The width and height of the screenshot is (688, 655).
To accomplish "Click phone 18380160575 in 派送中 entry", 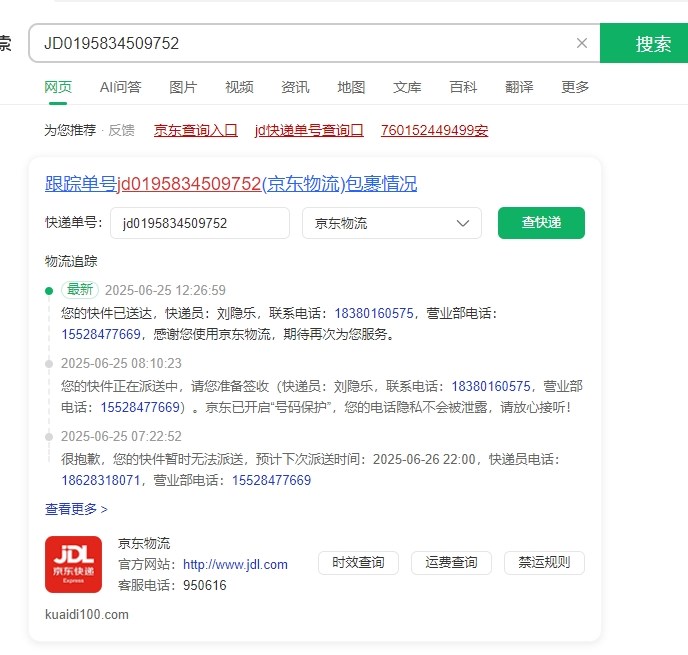I will (491, 386).
